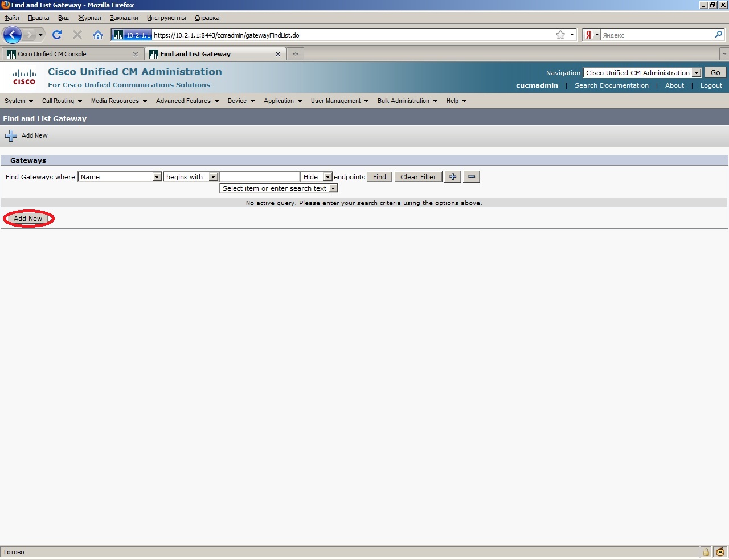Viewport: 729px width, 560px height.
Task: Click the Cisco logo
Action: 24,77
